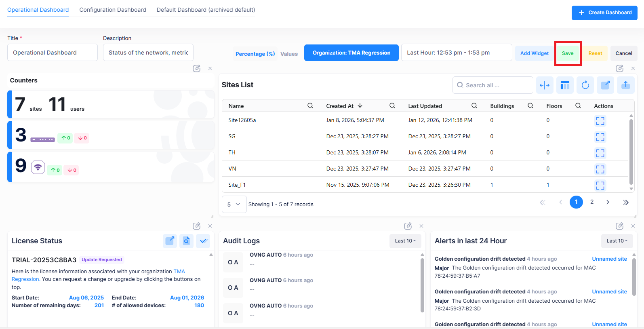This screenshot has width=644, height=329.
Task: Toggle sort direction on Created At column
Action: point(360,106)
